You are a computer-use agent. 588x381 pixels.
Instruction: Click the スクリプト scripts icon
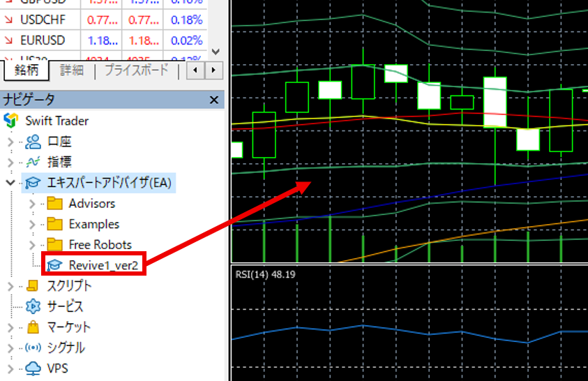click(x=33, y=285)
